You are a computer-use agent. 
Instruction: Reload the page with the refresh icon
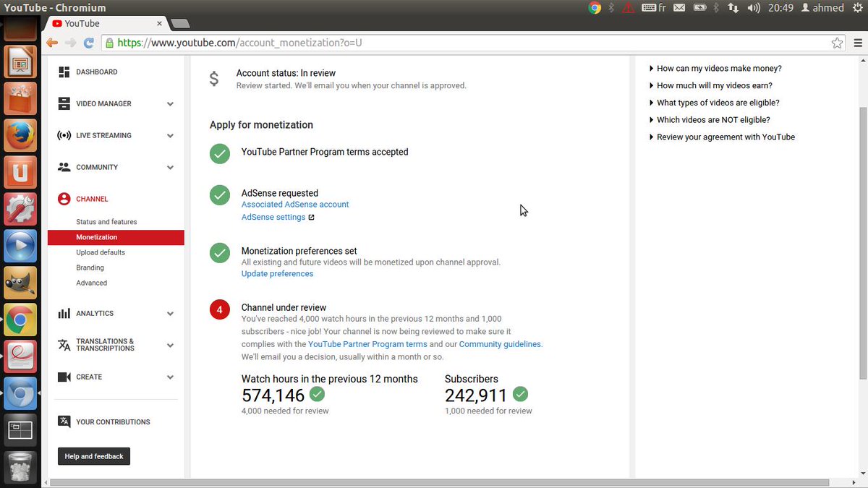click(x=89, y=43)
